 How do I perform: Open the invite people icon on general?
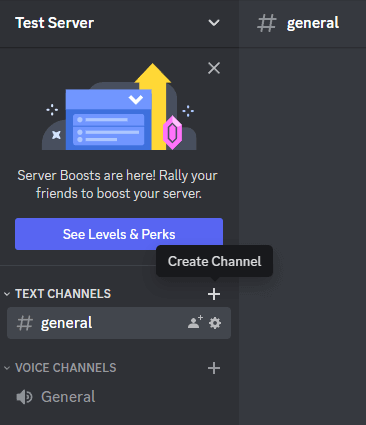[195, 322]
